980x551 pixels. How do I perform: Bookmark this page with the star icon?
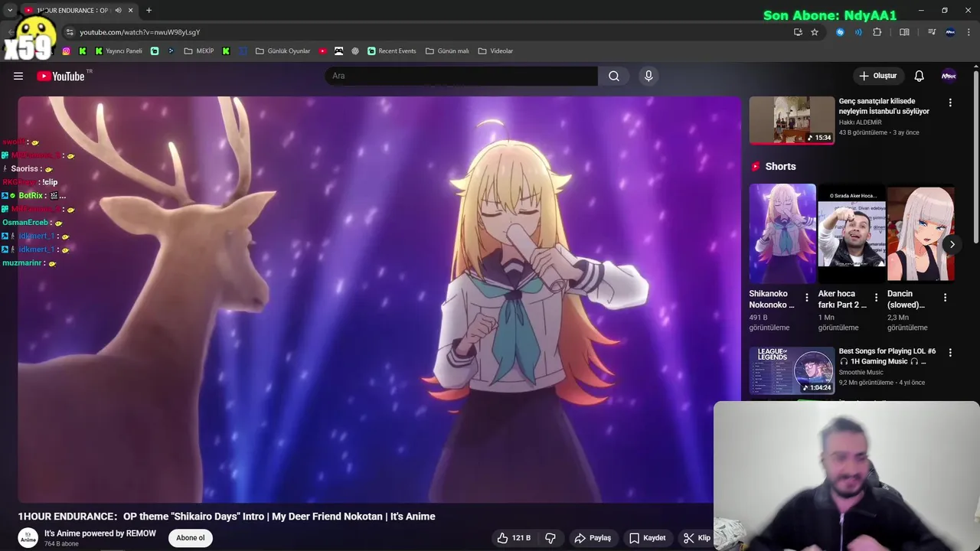point(815,32)
